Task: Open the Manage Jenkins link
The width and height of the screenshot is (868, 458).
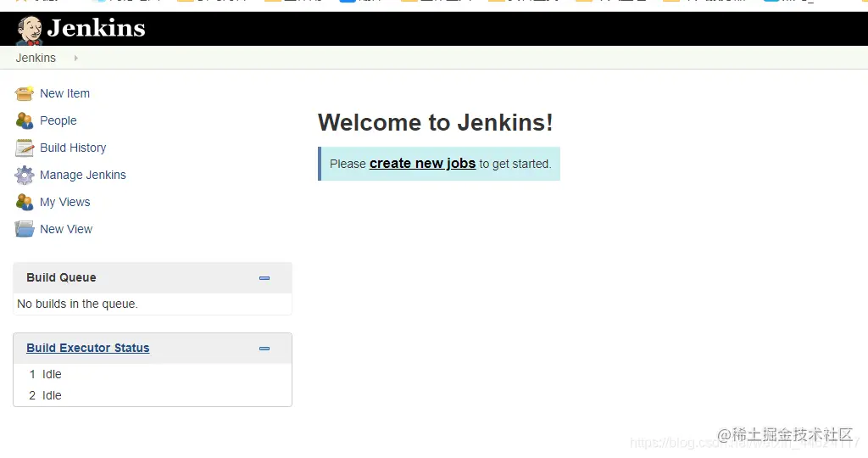Action: [x=83, y=175]
